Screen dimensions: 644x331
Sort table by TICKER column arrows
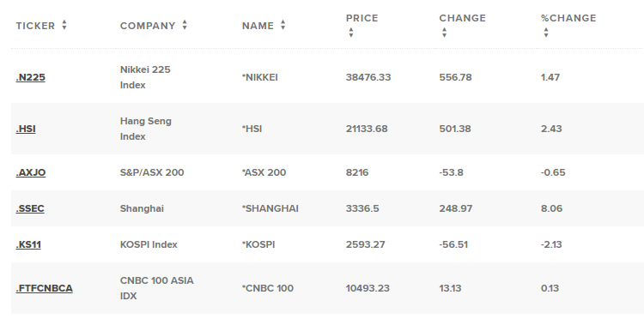click(x=64, y=25)
